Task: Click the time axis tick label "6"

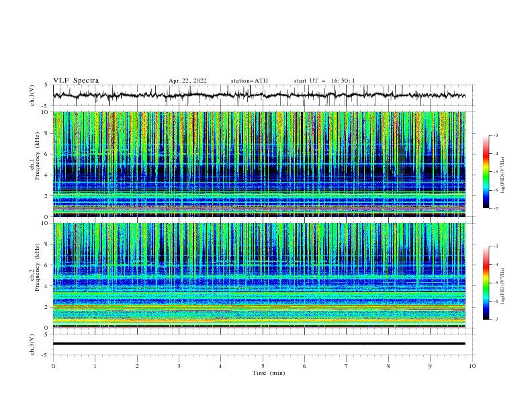Action: tap(304, 366)
